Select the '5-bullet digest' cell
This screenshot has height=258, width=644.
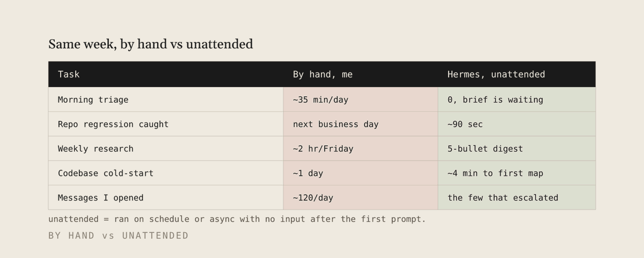[517, 148]
